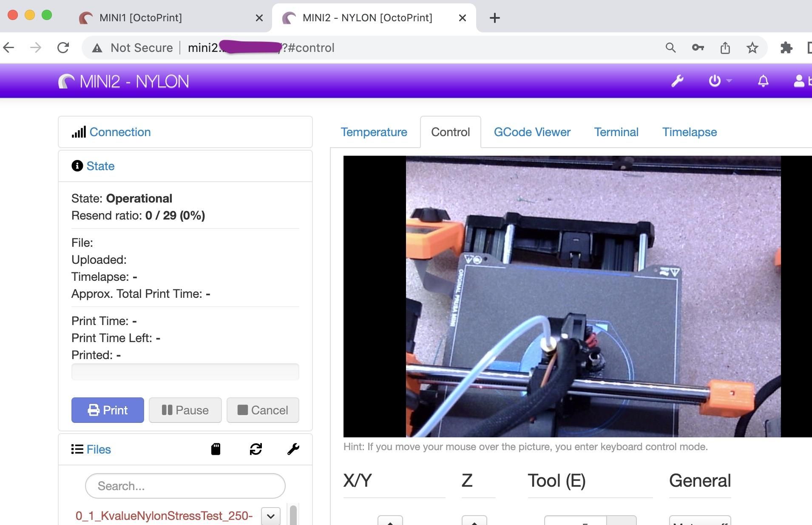Screen dimensions: 812x525
Task: Bookmark the page with the star icon
Action: click(753, 48)
